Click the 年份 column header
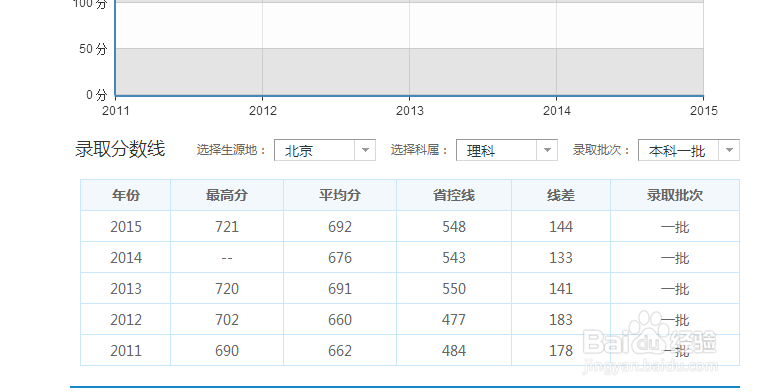 click(x=126, y=195)
